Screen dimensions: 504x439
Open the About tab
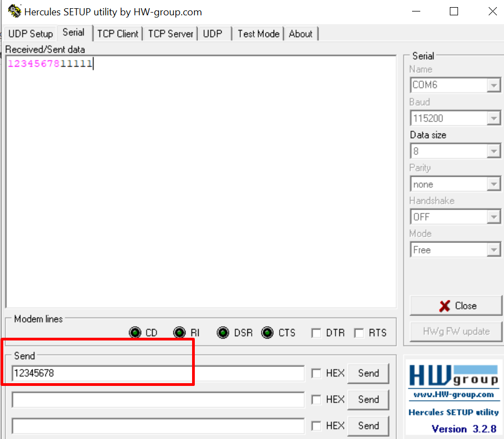(x=301, y=33)
